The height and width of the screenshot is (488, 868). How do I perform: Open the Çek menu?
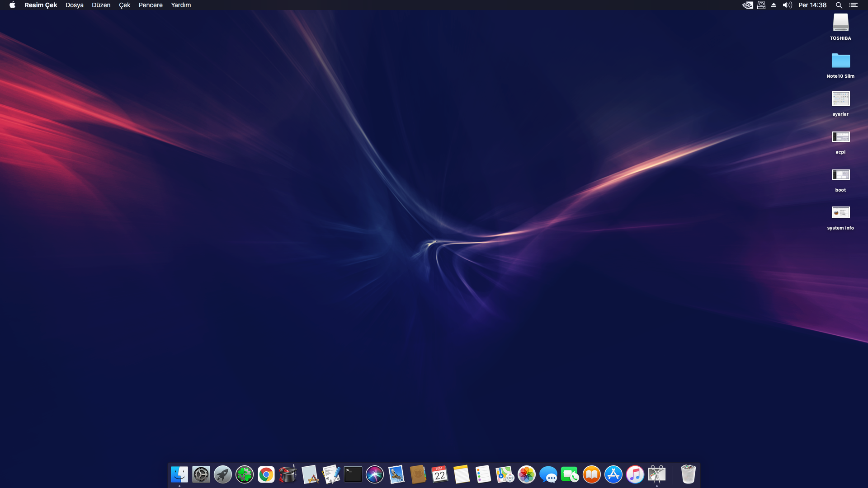(x=124, y=5)
